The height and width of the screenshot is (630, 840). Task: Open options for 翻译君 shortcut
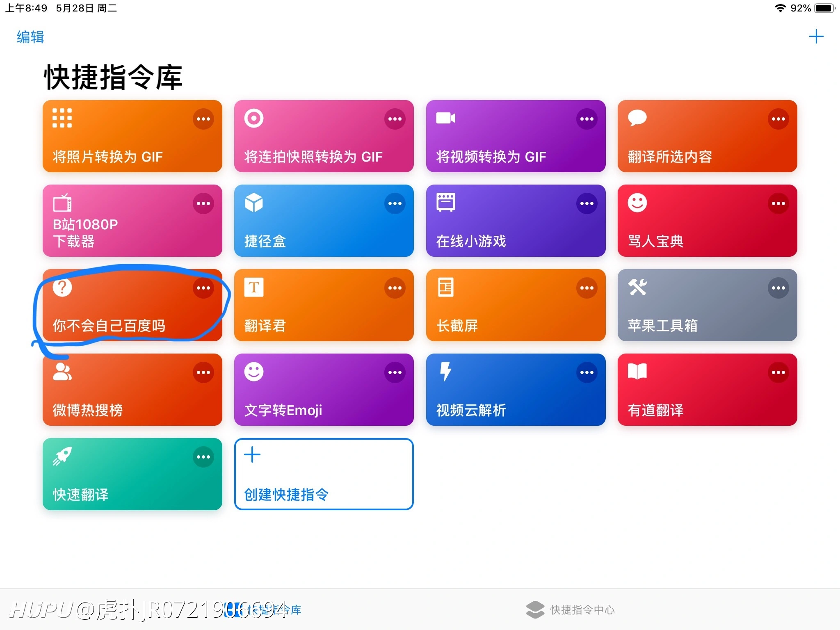395,288
